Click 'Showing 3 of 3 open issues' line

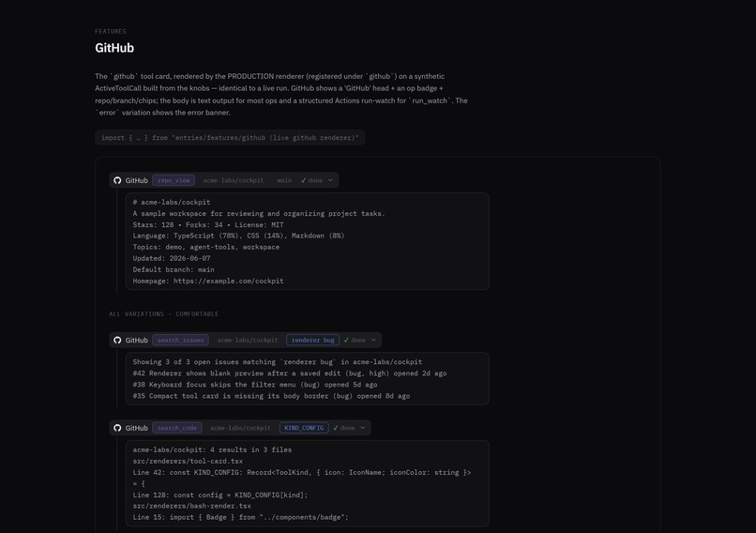(x=278, y=362)
